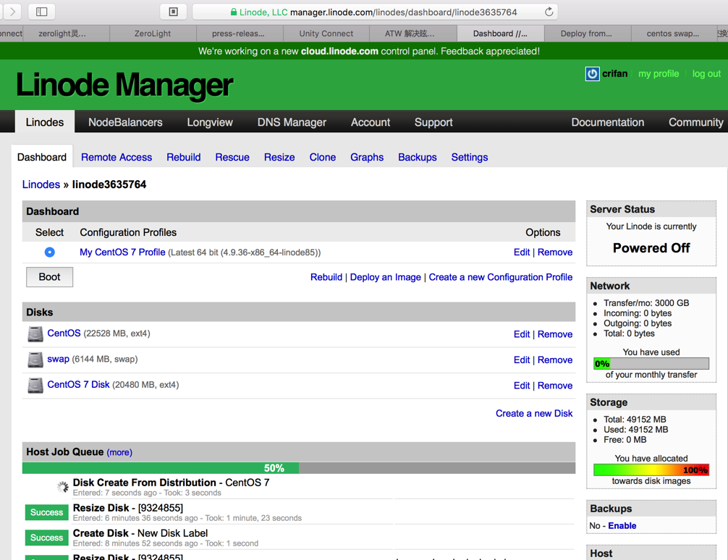
Task: Click the crifan user avatar power icon
Action: click(x=592, y=74)
